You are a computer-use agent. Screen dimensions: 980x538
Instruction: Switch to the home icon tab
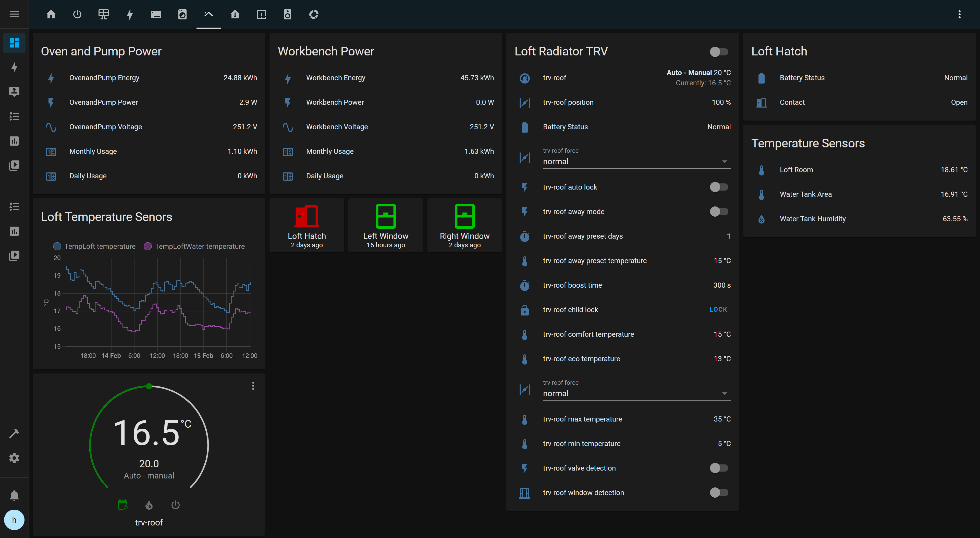click(51, 15)
